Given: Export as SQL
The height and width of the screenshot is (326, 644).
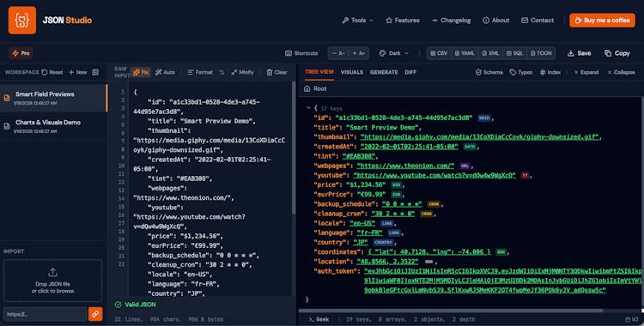Looking at the screenshot, I should click(x=514, y=53).
